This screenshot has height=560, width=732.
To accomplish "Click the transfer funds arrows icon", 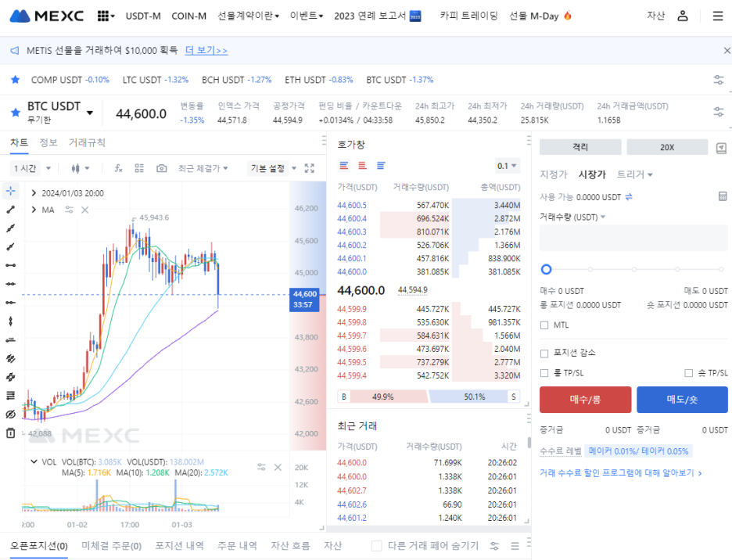I will (x=629, y=197).
